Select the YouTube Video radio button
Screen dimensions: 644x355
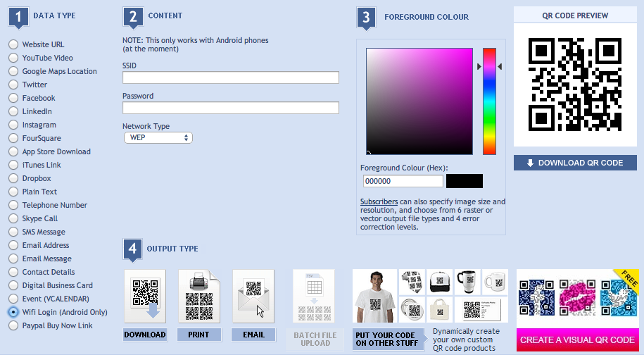pos(13,58)
